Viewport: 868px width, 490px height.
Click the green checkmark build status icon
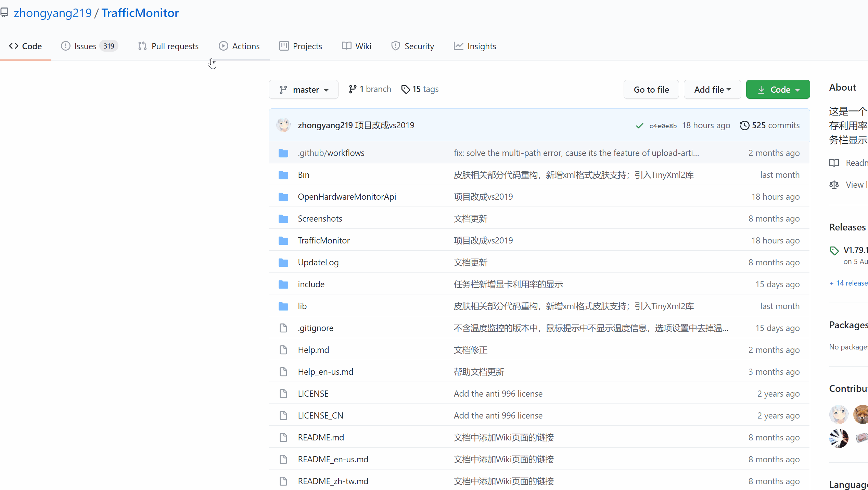click(x=639, y=125)
